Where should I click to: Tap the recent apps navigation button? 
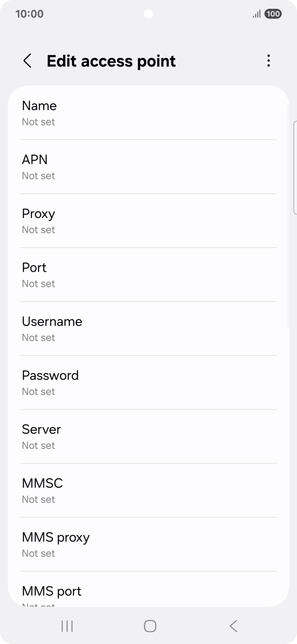click(67, 626)
